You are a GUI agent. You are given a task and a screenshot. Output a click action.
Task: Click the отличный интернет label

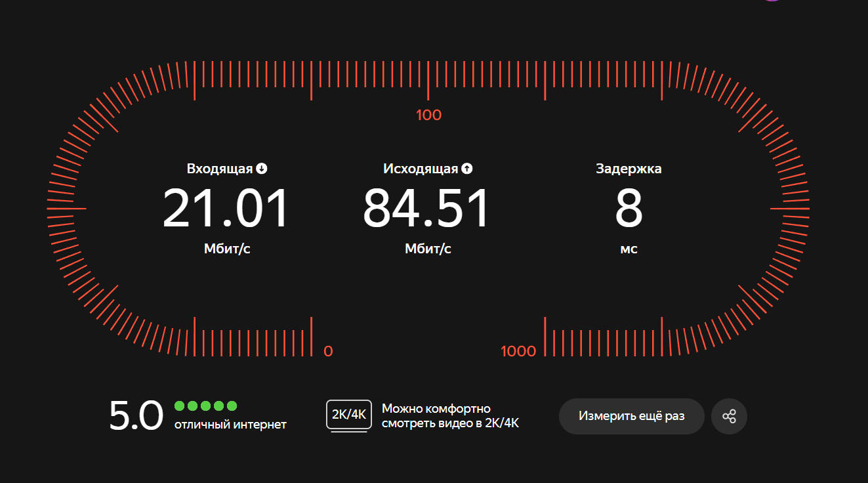[230, 425]
